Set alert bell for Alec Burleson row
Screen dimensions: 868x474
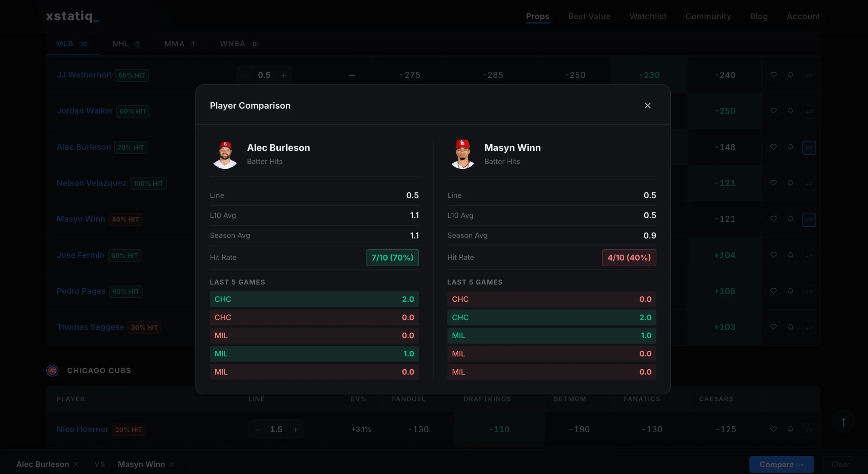pyautogui.click(x=790, y=147)
